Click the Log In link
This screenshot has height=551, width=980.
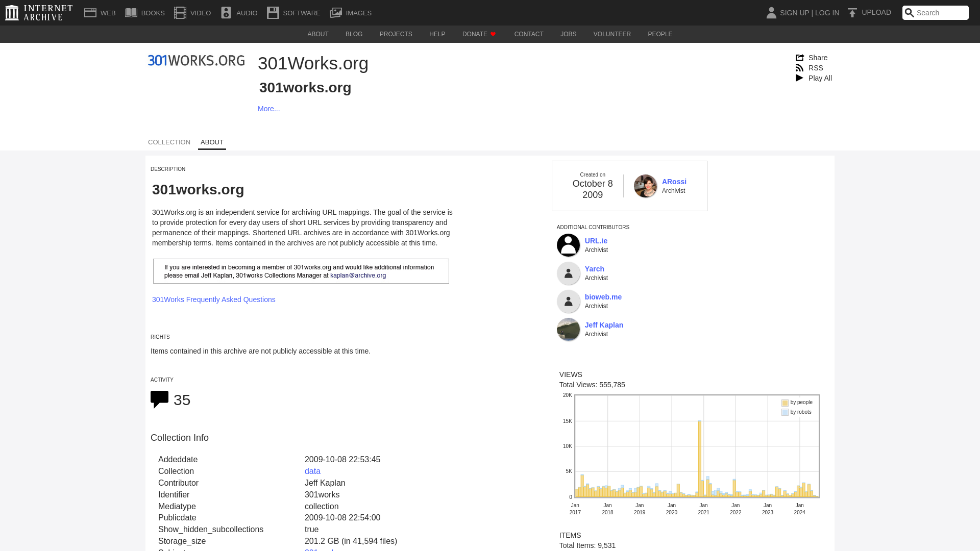pos(827,13)
